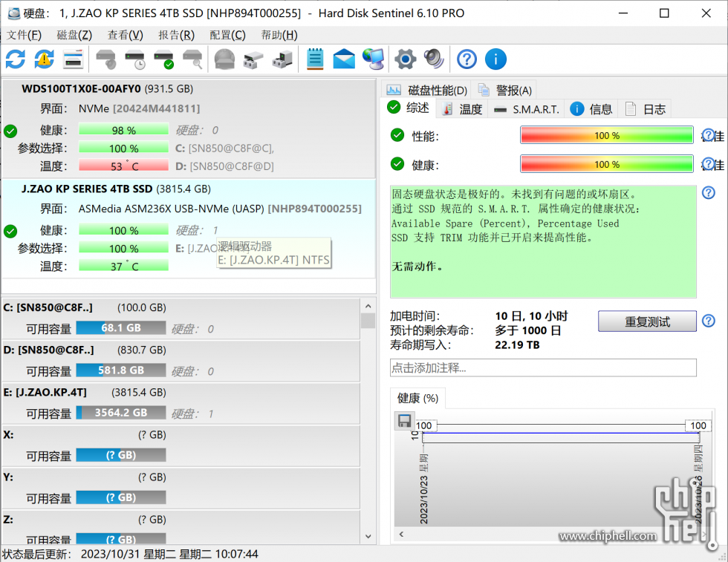Select the 温度 temperature tab
Screen dimensions: 728x562
462,109
